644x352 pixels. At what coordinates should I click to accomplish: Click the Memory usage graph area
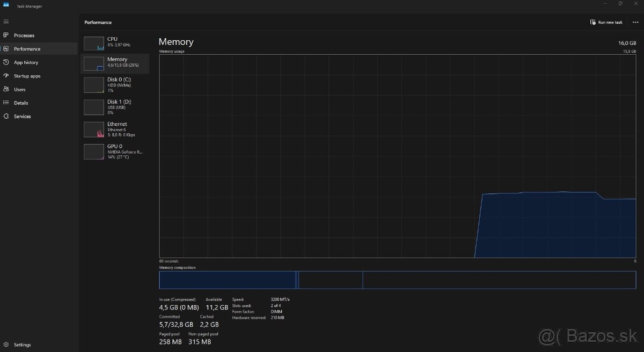pos(397,156)
